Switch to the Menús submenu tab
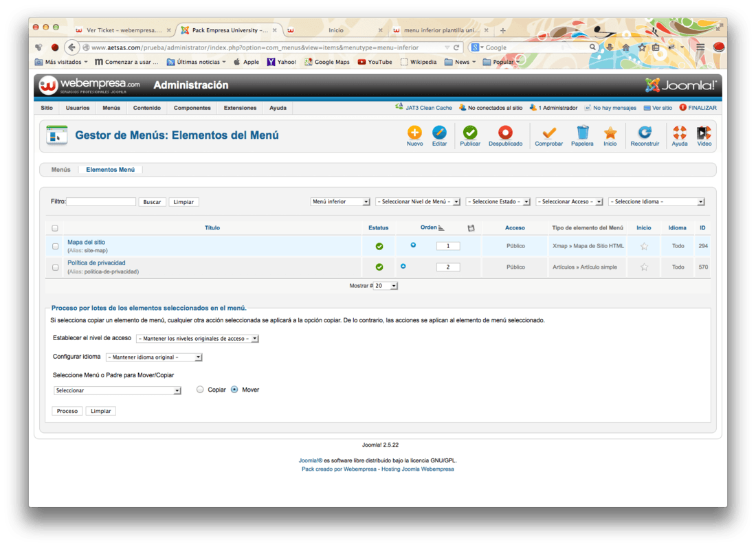The image size is (756, 547). tap(60, 170)
